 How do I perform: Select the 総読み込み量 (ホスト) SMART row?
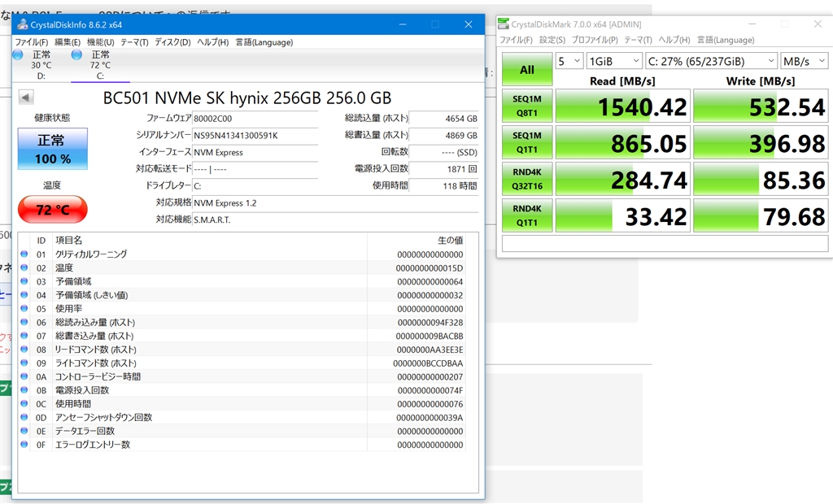[x=242, y=322]
